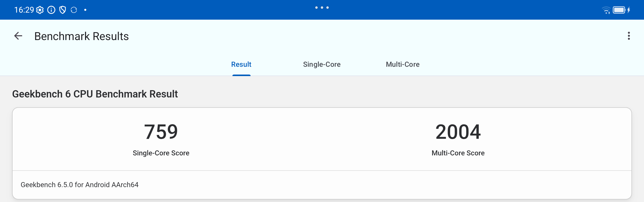
Task: Click the Single-Core Score label
Action: (161, 153)
